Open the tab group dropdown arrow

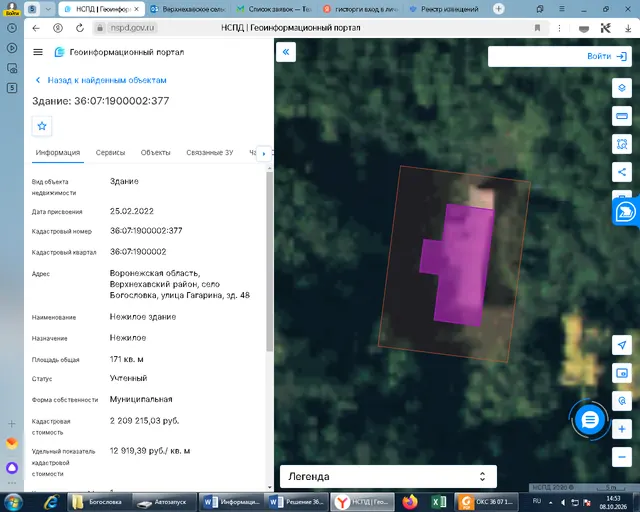point(48,9)
